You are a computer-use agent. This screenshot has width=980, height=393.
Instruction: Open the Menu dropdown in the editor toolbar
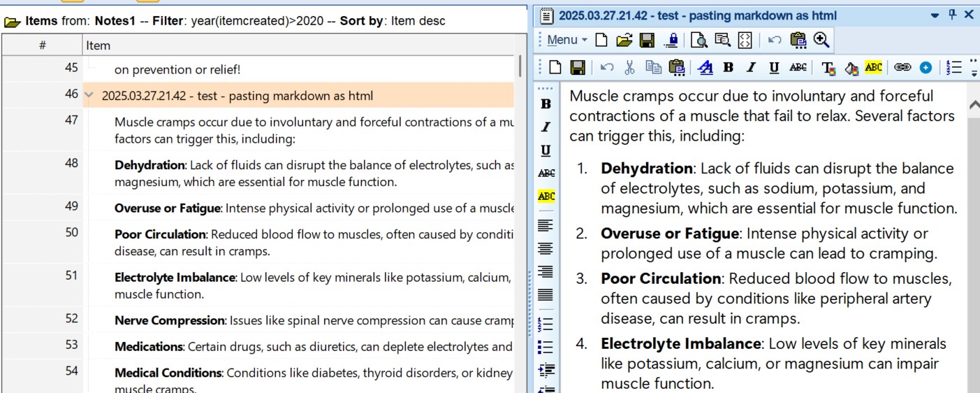566,41
